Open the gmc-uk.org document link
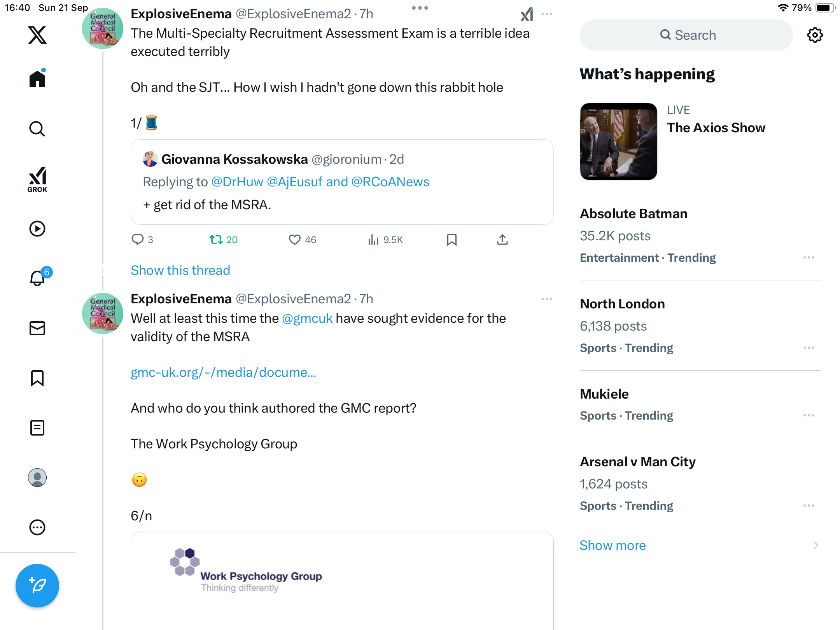Viewport: 840px width, 630px height. [x=223, y=372]
